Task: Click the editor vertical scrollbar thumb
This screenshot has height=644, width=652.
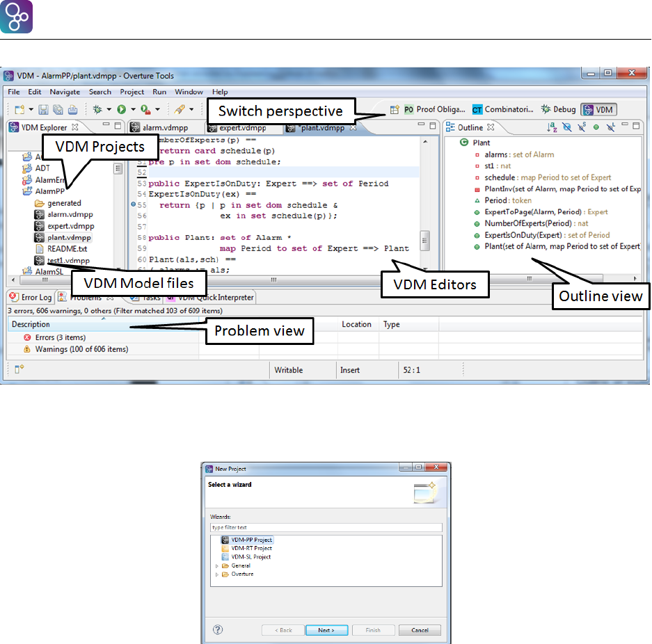Action: [x=425, y=241]
